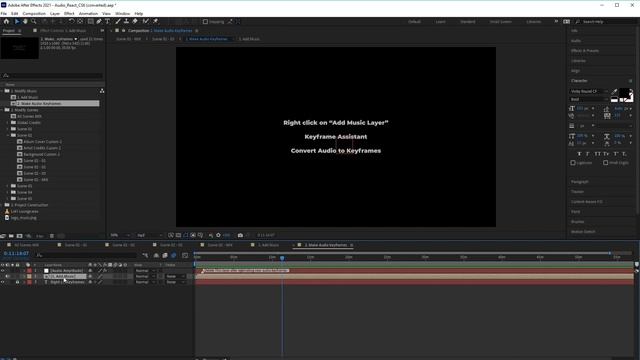Collapse the Scene 02 folder
The width and height of the screenshot is (640, 360).
click(x=7, y=135)
